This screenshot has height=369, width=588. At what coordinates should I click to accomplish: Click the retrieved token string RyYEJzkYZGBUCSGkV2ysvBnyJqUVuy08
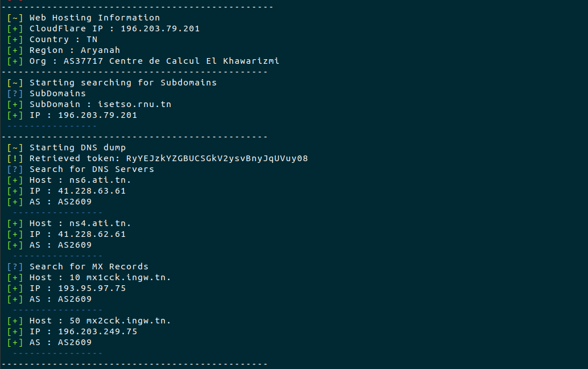(217, 159)
